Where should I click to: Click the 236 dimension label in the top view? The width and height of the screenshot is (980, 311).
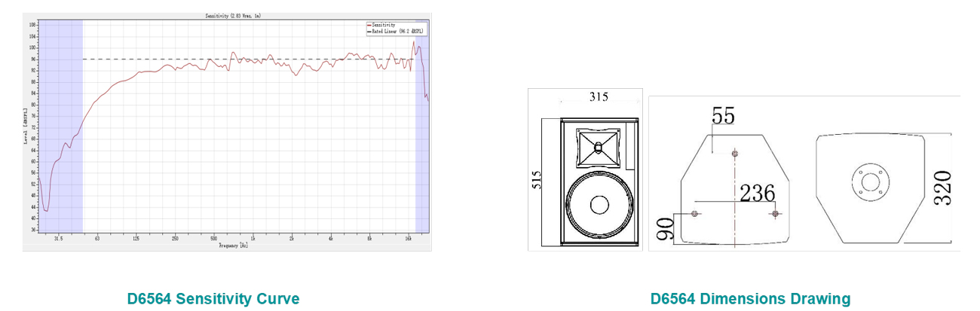(x=756, y=194)
